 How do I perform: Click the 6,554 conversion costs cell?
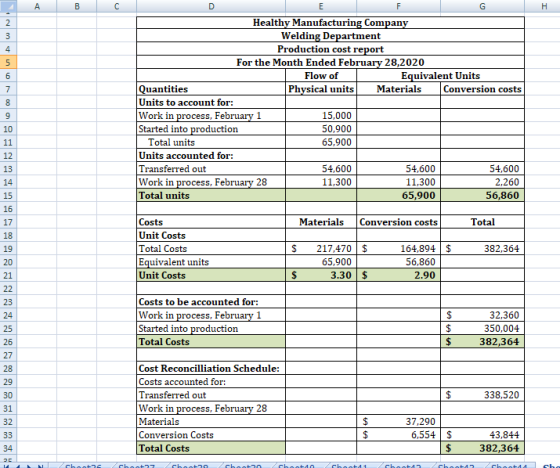399,435
